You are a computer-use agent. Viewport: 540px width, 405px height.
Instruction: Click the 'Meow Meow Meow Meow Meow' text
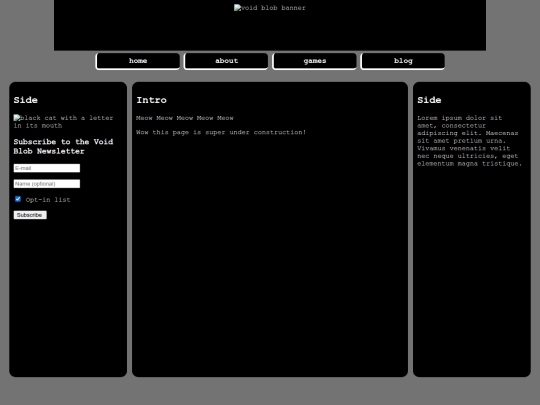click(x=185, y=118)
